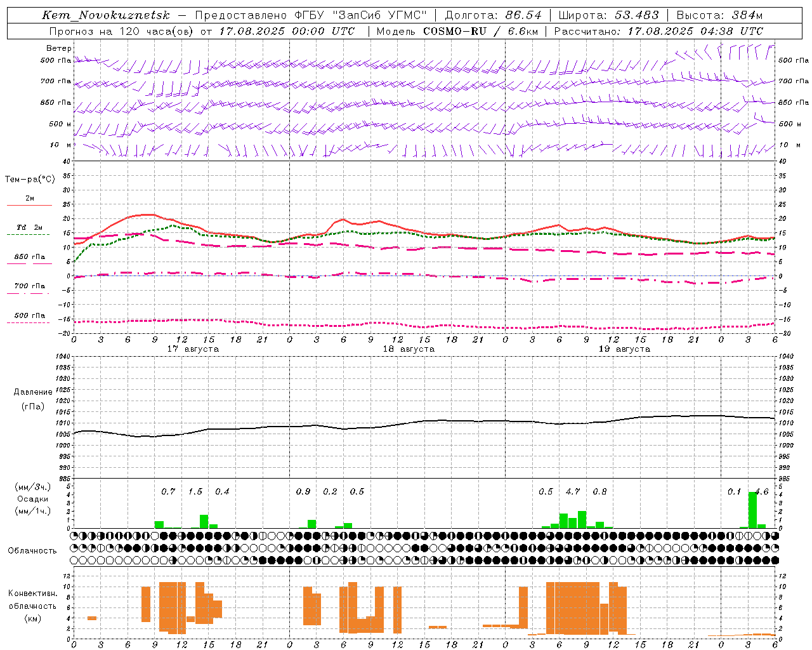Screen dimensions: 812x650
Task: Click the station name Kem_Novokuznetsk
Action: pyautogui.click(x=106, y=15)
